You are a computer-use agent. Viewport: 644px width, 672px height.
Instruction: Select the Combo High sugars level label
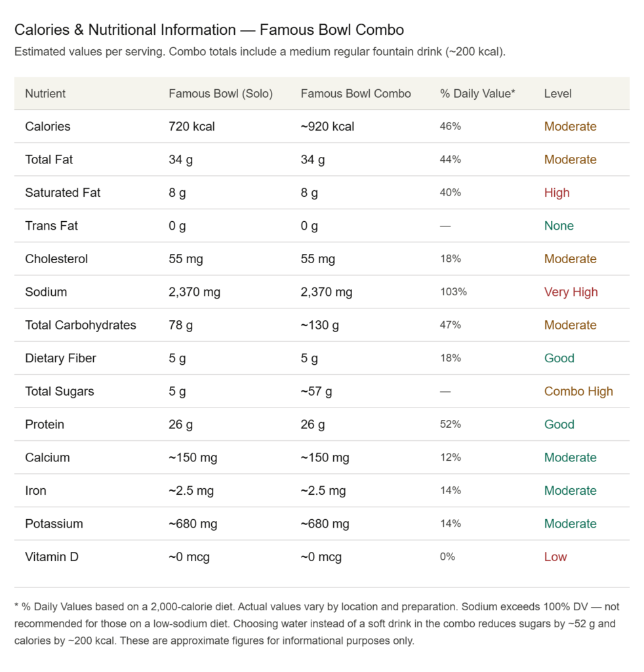pyautogui.click(x=578, y=391)
